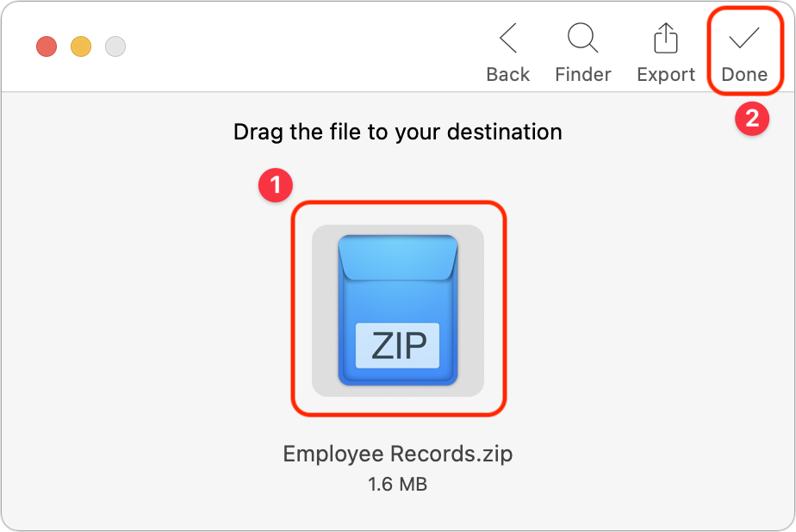The width and height of the screenshot is (796, 532).
Task: Click the Finder magnifying glass icon
Action: point(582,38)
